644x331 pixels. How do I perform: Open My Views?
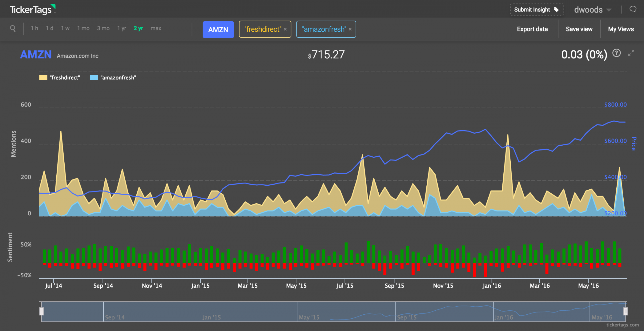point(621,29)
